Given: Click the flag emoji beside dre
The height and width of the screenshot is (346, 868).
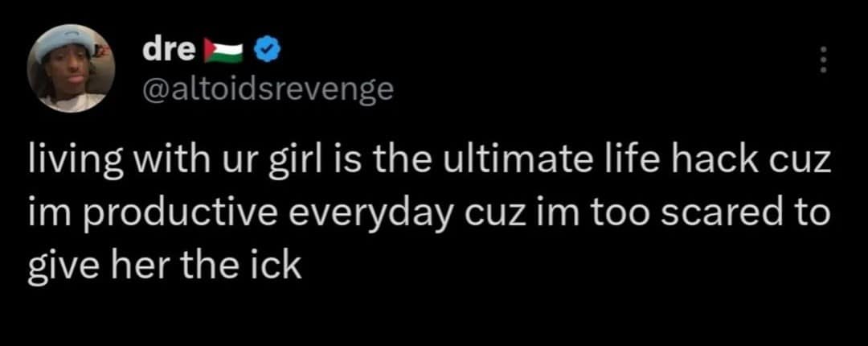Looking at the screenshot, I should pos(226,51).
